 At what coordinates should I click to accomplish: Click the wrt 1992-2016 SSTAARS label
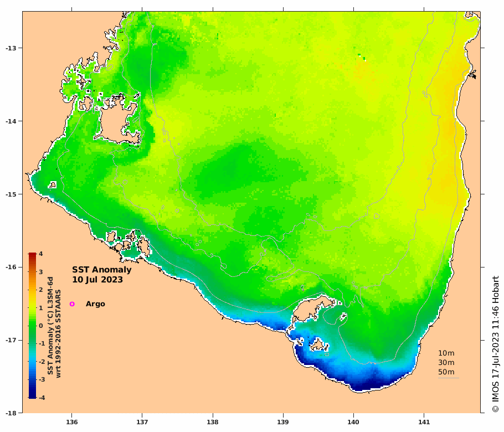[x=58, y=333]
